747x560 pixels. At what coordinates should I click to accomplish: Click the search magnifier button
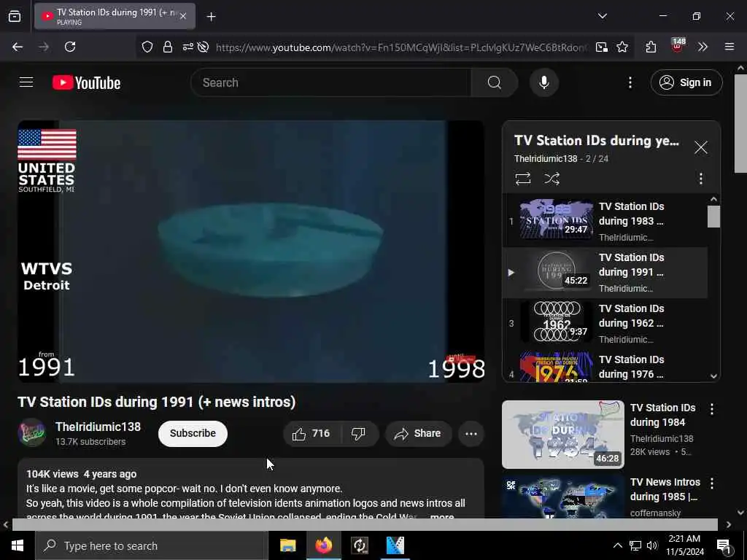tap(494, 82)
